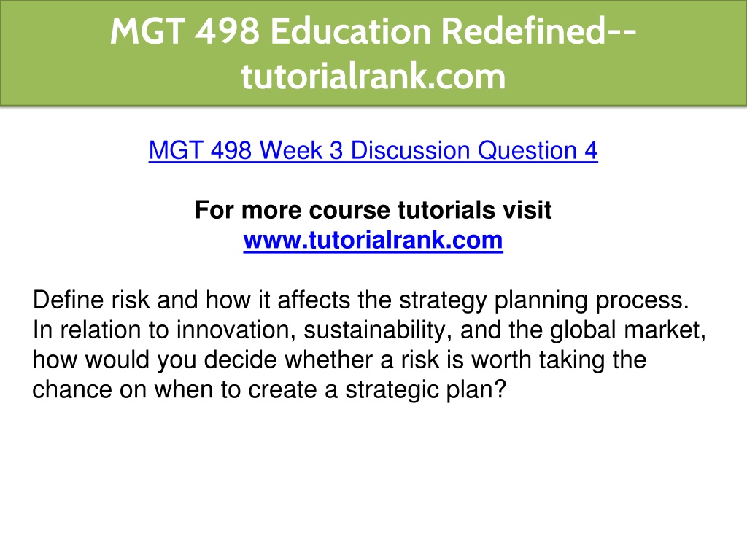This screenshot has height=560, width=747.
Task: Click the "For more course tutorials visit" text
Action: point(373,210)
